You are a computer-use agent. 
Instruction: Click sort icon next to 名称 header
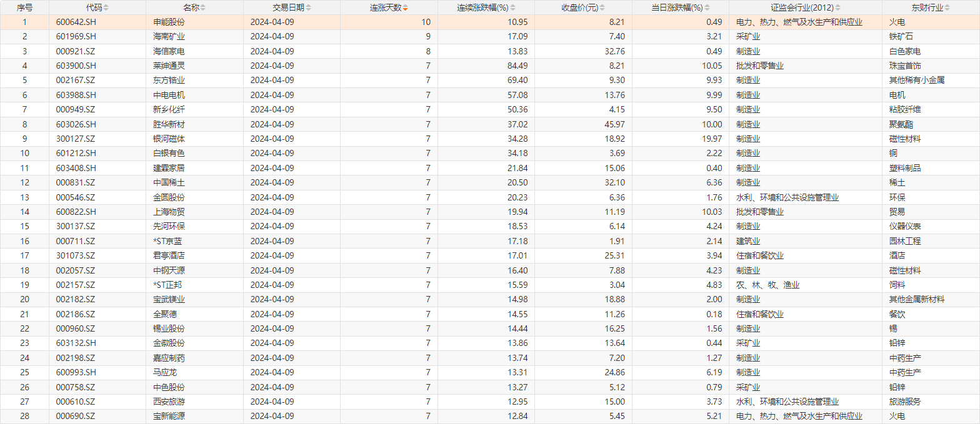click(202, 7)
